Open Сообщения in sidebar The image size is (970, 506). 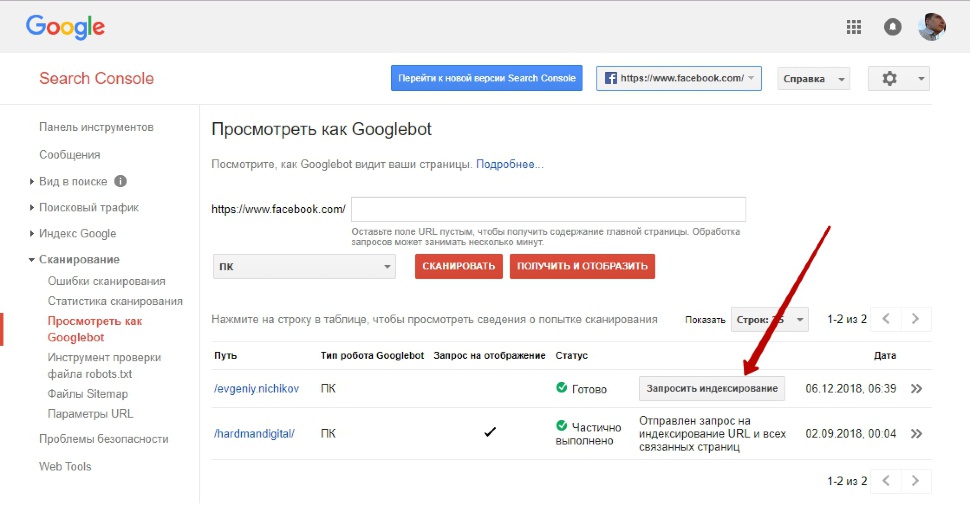[x=69, y=155]
